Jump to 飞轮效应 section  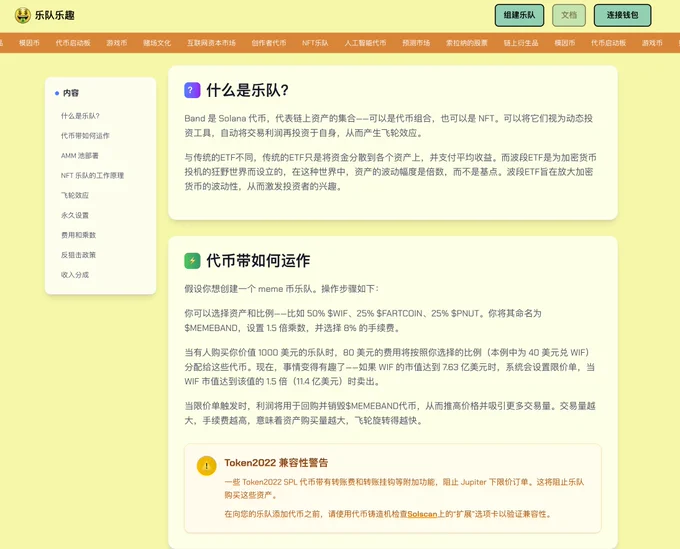point(75,195)
